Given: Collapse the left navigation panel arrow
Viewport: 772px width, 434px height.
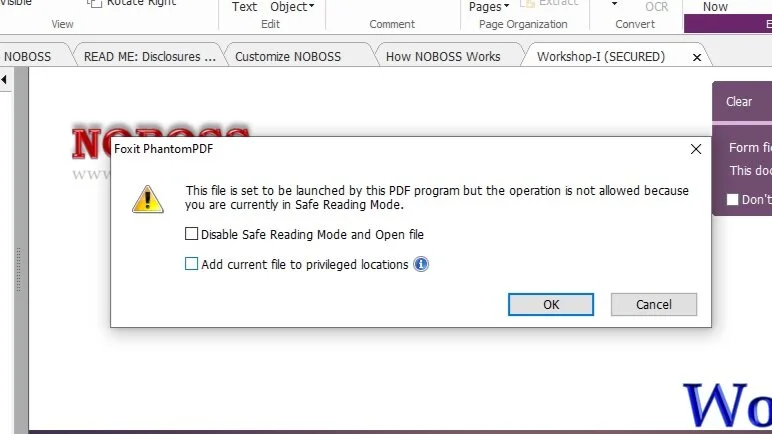Looking at the screenshot, I should coord(4,79).
